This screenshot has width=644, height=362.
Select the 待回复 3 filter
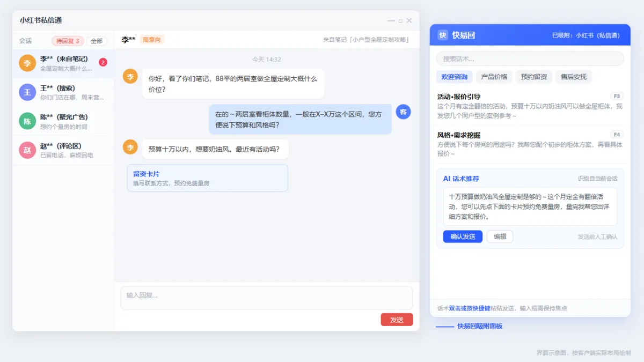[68, 41]
